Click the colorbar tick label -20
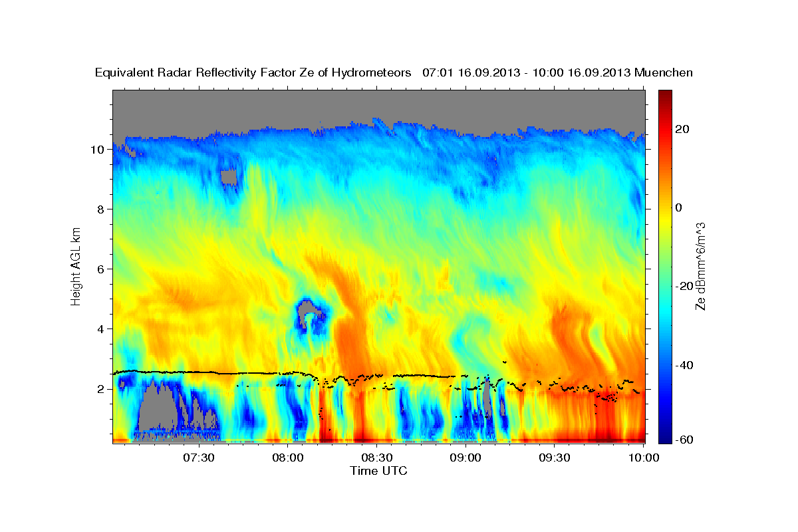Viewport: 798px width, 532px height. [684, 286]
